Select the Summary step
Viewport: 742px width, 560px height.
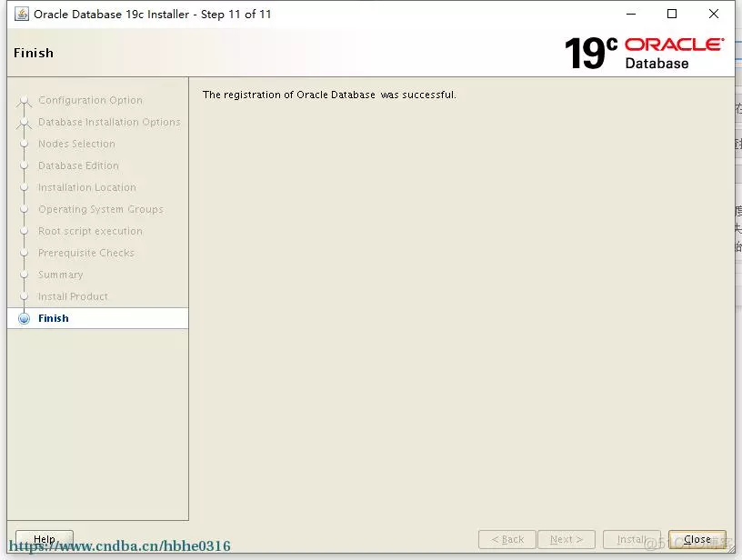click(61, 275)
